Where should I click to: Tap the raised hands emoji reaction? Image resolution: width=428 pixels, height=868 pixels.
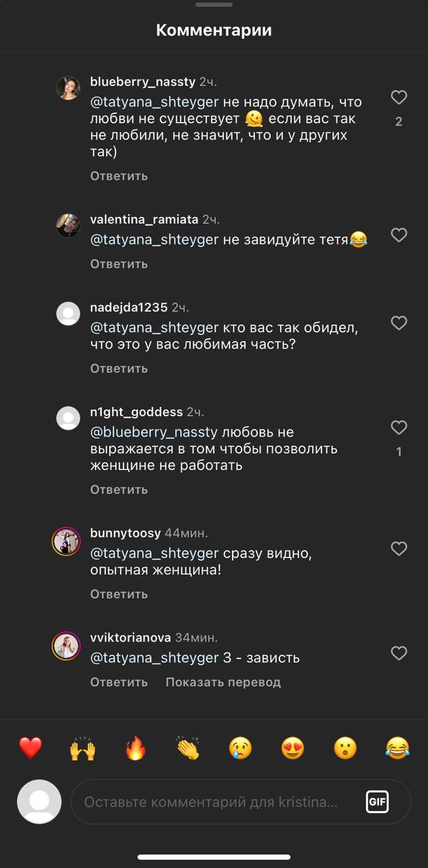coord(83,749)
